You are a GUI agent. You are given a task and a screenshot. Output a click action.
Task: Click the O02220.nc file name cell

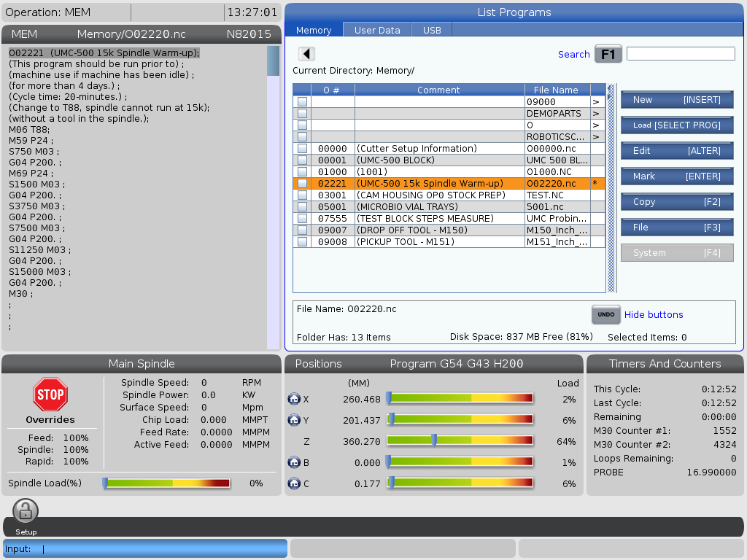557,183
